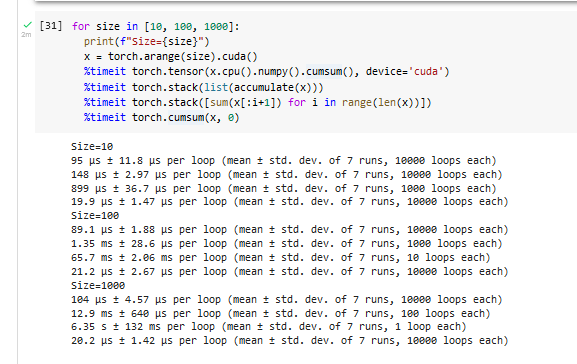Click the %timeit line with sum(x[:i+1])

257,102
